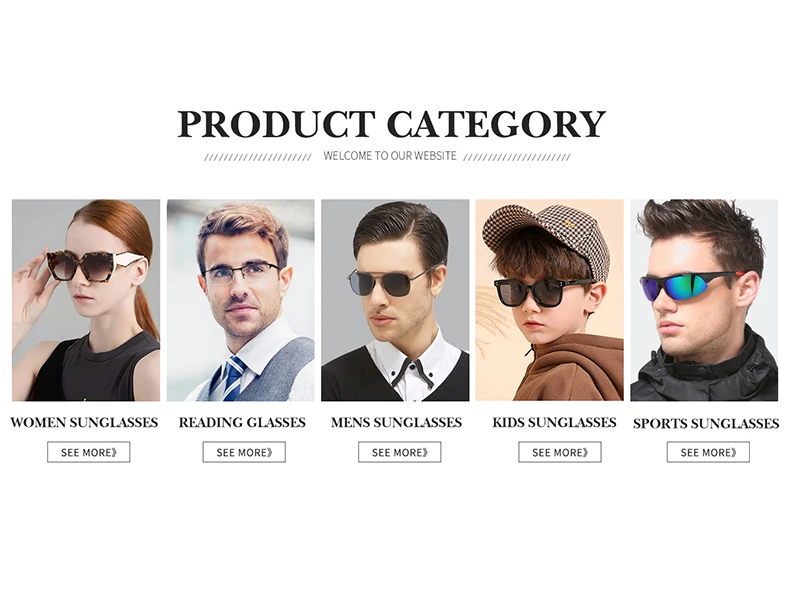Select the WOMEN SUNGLASSES category title
Image resolution: width=790 pixels, height=597 pixels.
(84, 422)
